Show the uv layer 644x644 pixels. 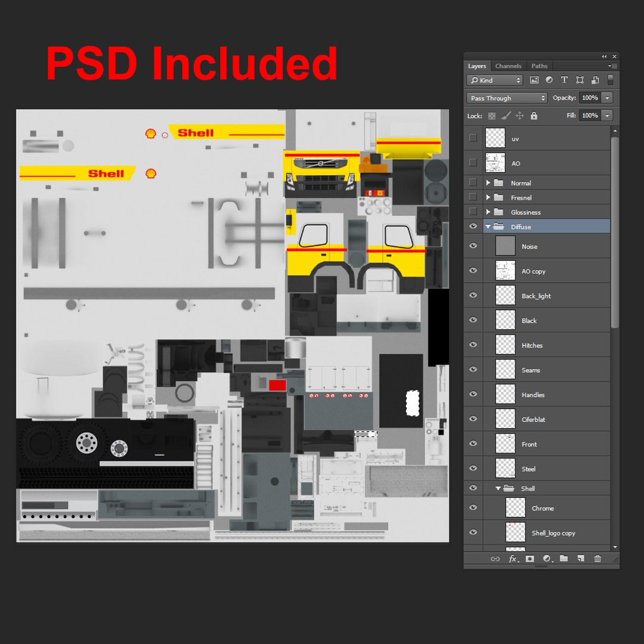(x=473, y=138)
